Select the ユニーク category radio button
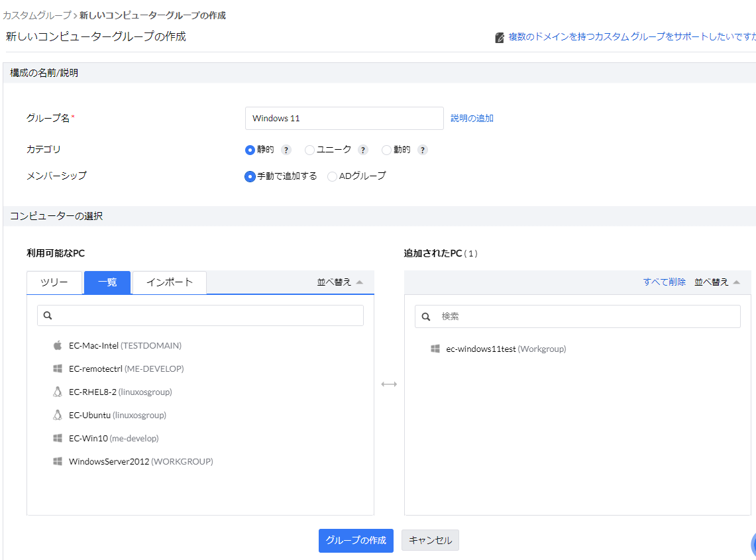The image size is (756, 560). (x=309, y=150)
